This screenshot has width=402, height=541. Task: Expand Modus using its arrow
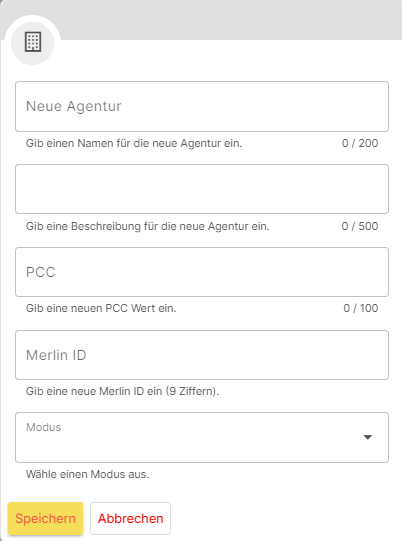[x=368, y=437]
